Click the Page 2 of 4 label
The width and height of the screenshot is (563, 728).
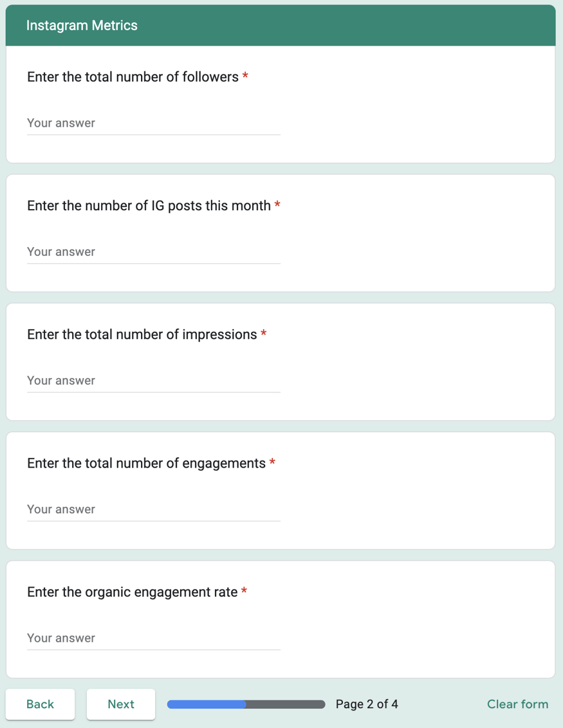(x=367, y=704)
